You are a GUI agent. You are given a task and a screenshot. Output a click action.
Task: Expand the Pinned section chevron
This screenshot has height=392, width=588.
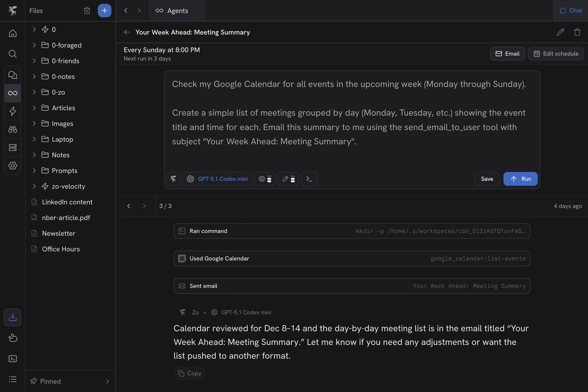pyautogui.click(x=107, y=381)
